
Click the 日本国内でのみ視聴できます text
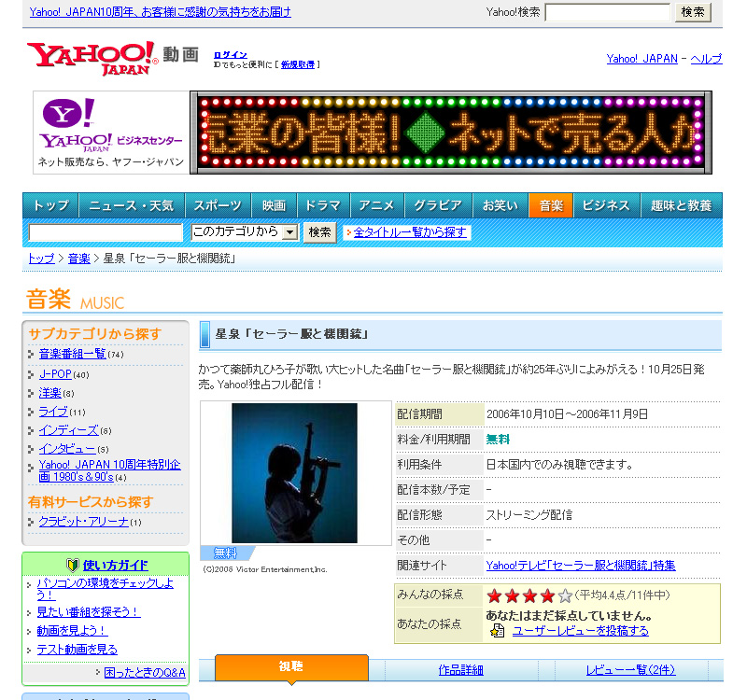pos(559,465)
